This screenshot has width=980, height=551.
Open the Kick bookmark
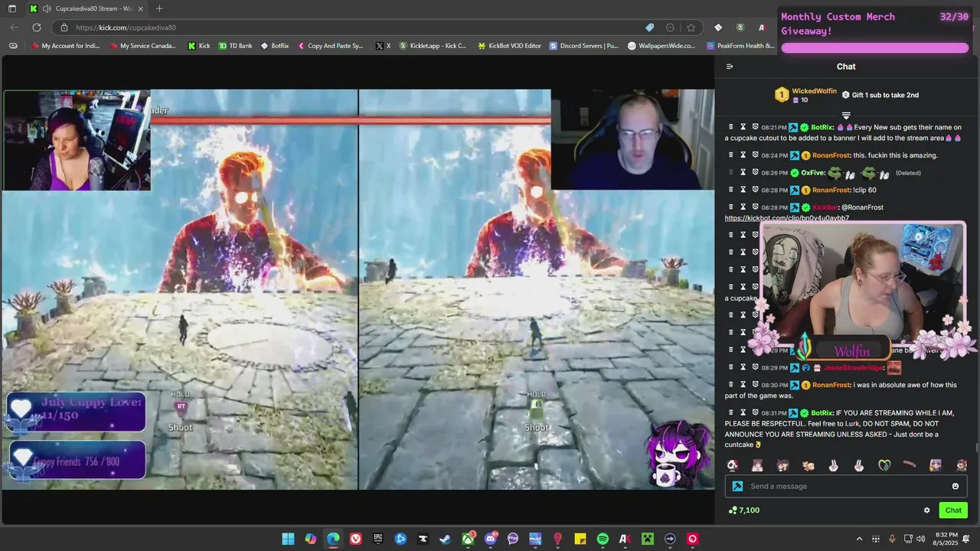tap(199, 46)
